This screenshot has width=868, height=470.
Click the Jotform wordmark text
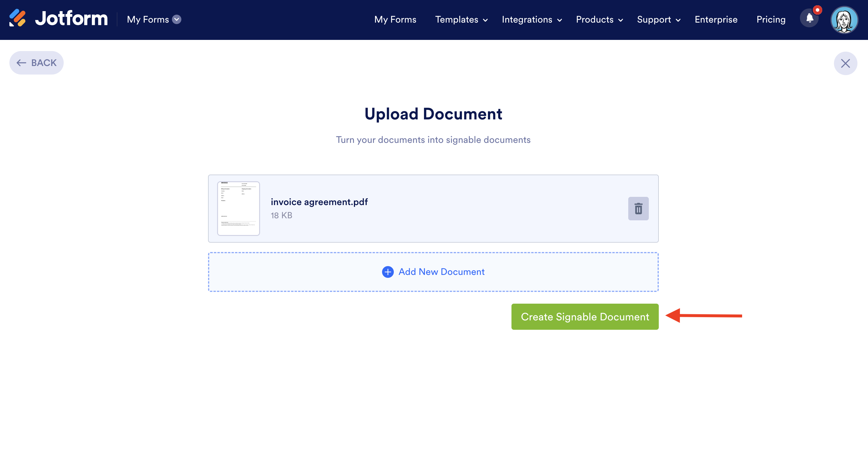71,18
